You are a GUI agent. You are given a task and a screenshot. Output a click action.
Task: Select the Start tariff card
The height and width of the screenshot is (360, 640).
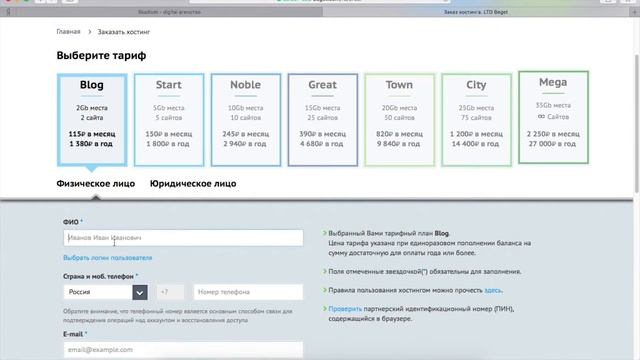coord(169,120)
